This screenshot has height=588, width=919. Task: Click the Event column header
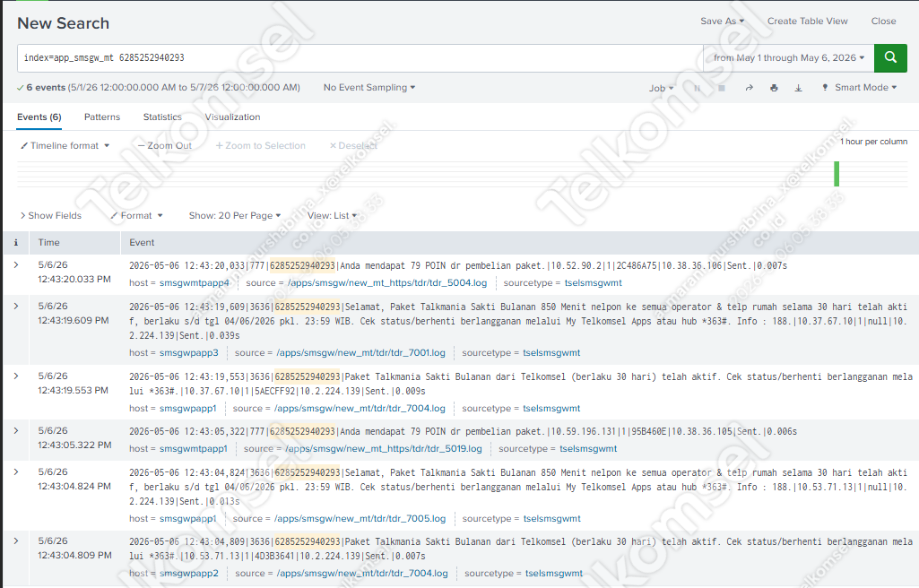tap(142, 243)
